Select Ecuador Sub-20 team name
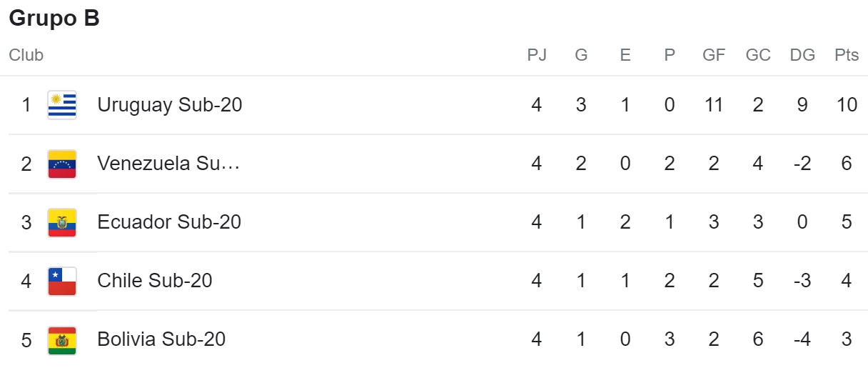 coord(169,222)
